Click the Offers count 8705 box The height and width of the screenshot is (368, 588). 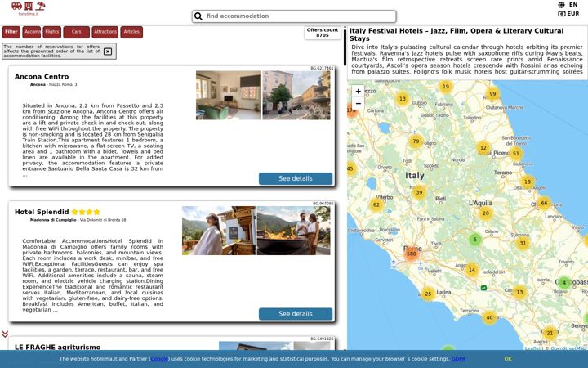tap(323, 33)
